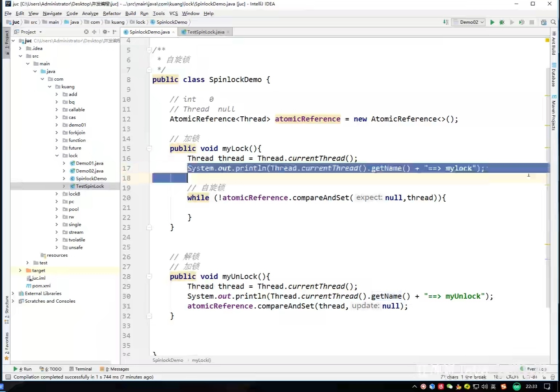Viewport: 560px width, 392px height.
Task: Click the Build project icon in toolbar
Action: coord(446,22)
